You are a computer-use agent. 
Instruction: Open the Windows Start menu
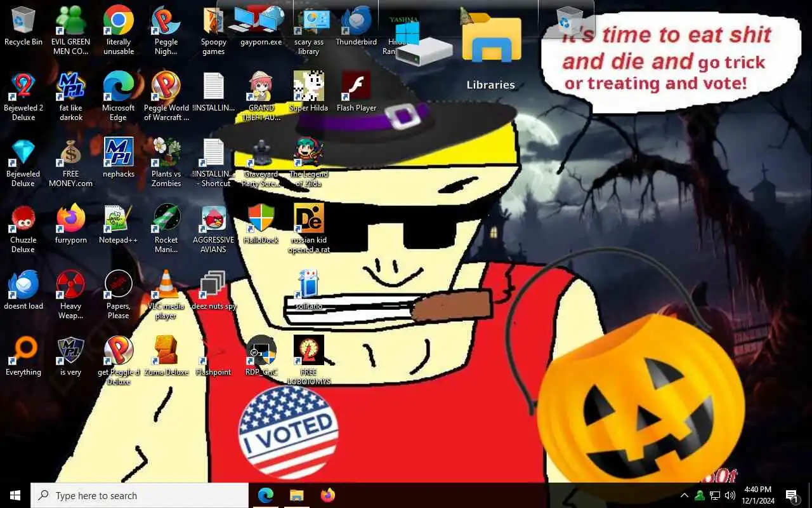tap(15, 495)
